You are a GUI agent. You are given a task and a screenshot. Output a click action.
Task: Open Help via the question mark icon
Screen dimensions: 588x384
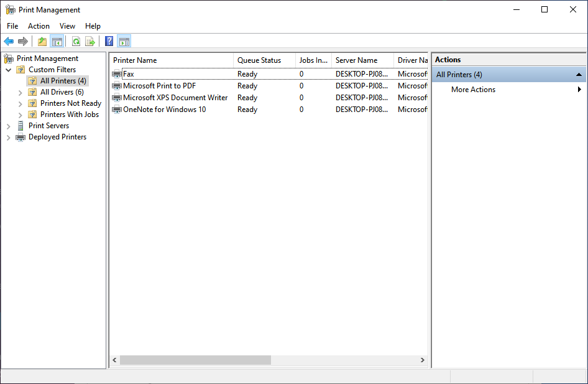[x=109, y=41]
